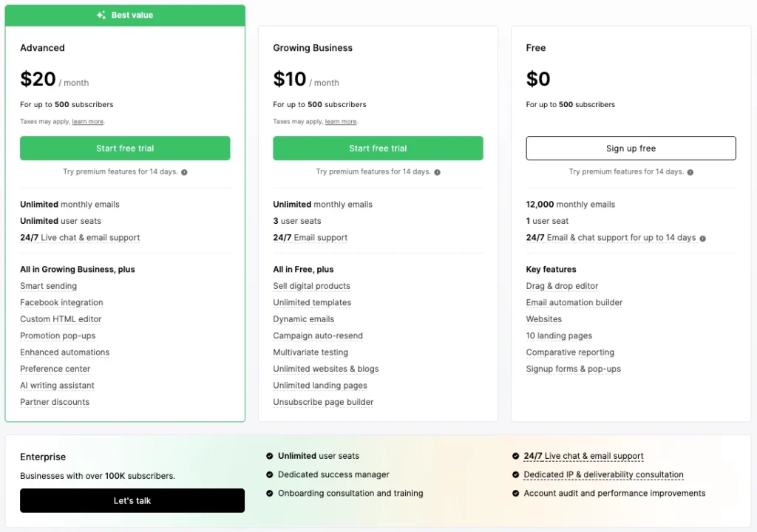Screen dimensions: 757x532
Task: Click the info icon under Advanced trial text
Action: click(184, 172)
